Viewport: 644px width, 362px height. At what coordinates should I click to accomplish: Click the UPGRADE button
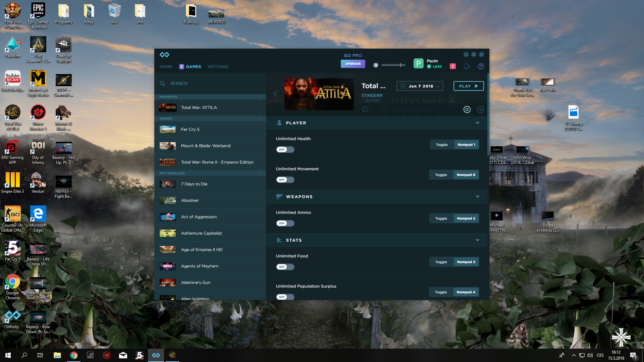click(353, 64)
